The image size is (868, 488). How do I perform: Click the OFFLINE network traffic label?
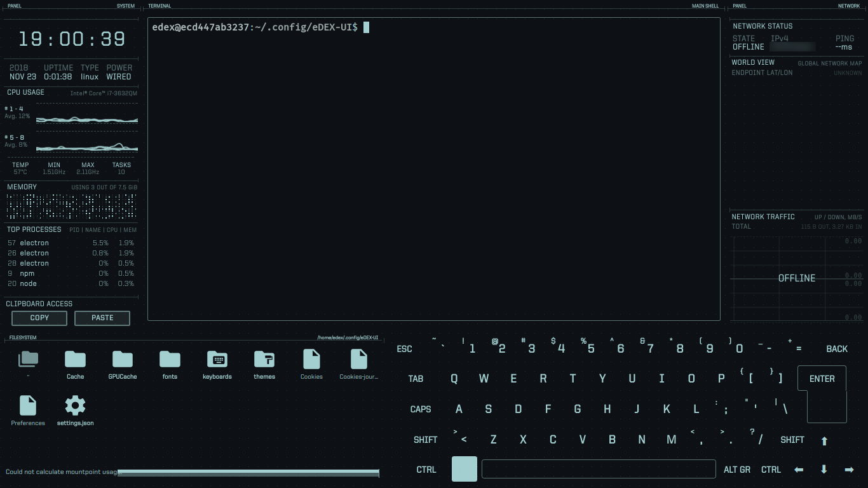pyautogui.click(x=796, y=278)
